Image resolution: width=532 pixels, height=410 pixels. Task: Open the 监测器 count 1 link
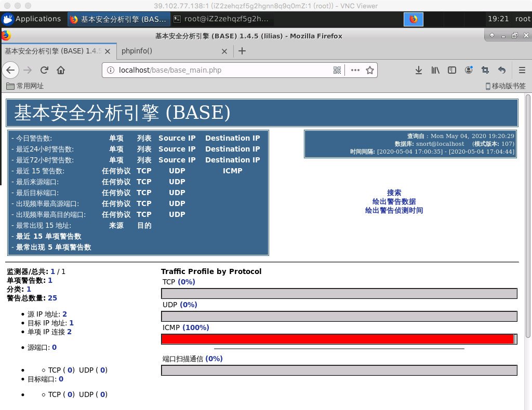(x=52, y=271)
